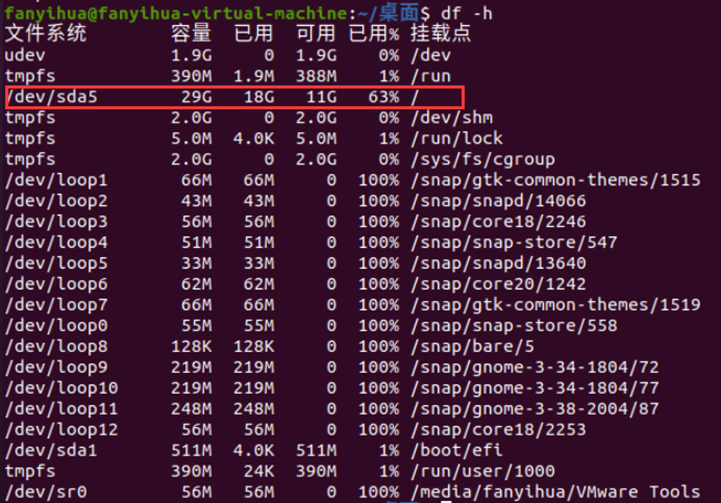The image size is (721, 503).
Task: Click '/snap/snapd/14066' mount point
Action: pyautogui.click(x=498, y=201)
